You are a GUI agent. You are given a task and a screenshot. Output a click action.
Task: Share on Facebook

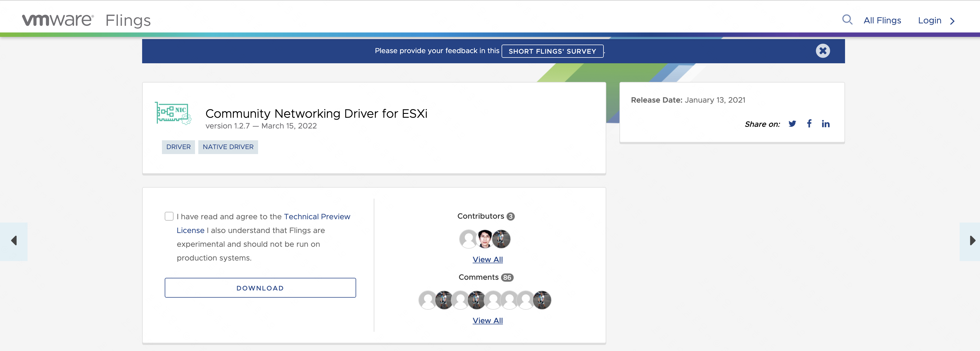(809, 124)
